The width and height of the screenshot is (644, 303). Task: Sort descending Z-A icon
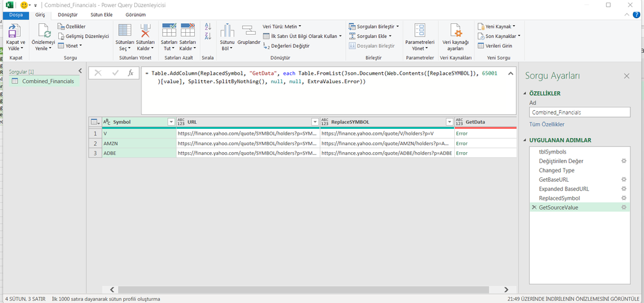click(208, 37)
